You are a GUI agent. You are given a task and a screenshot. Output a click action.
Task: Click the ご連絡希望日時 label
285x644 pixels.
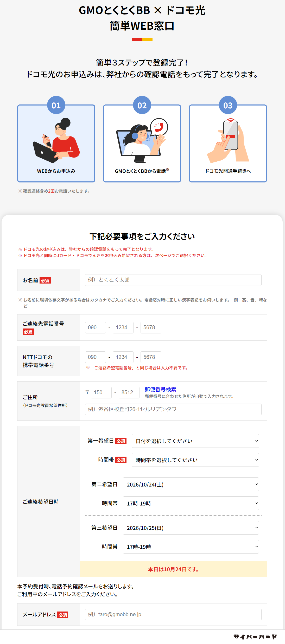pos(41,502)
